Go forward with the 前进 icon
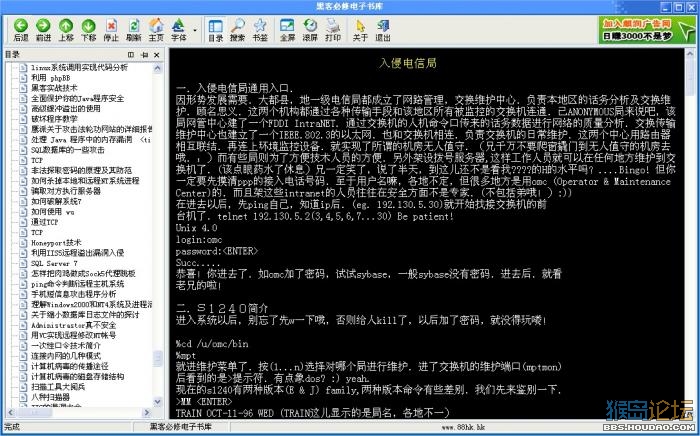This screenshot has width=700, height=436. (43, 30)
